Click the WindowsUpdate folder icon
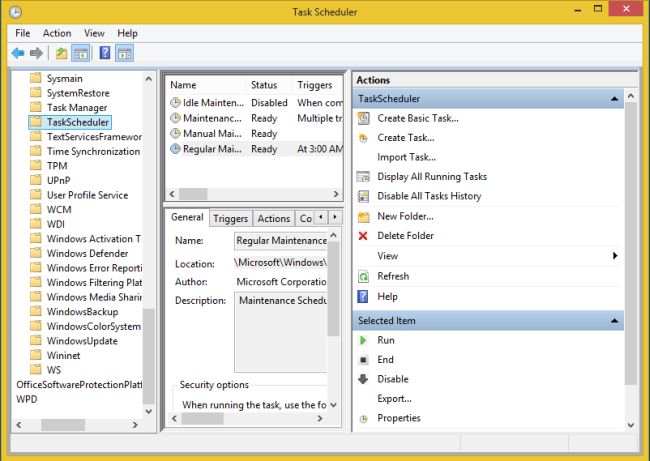The width and height of the screenshot is (650, 461). coord(36,340)
